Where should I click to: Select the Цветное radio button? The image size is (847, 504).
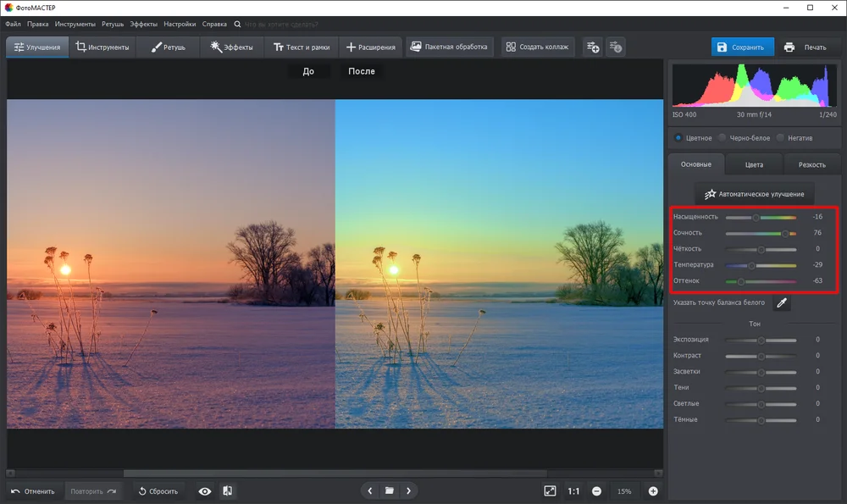tap(678, 138)
